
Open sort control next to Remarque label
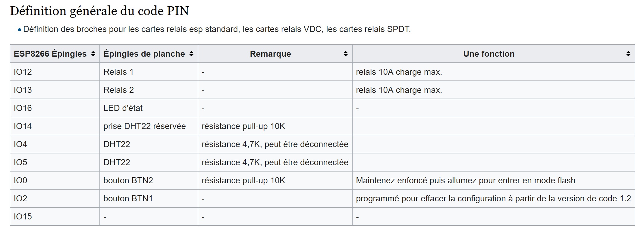[x=345, y=54]
